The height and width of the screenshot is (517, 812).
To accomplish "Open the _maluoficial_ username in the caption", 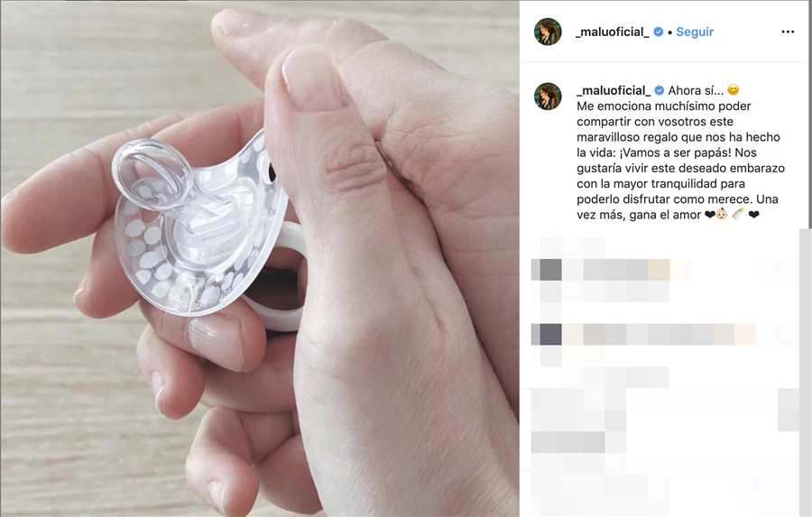I will tap(614, 90).
